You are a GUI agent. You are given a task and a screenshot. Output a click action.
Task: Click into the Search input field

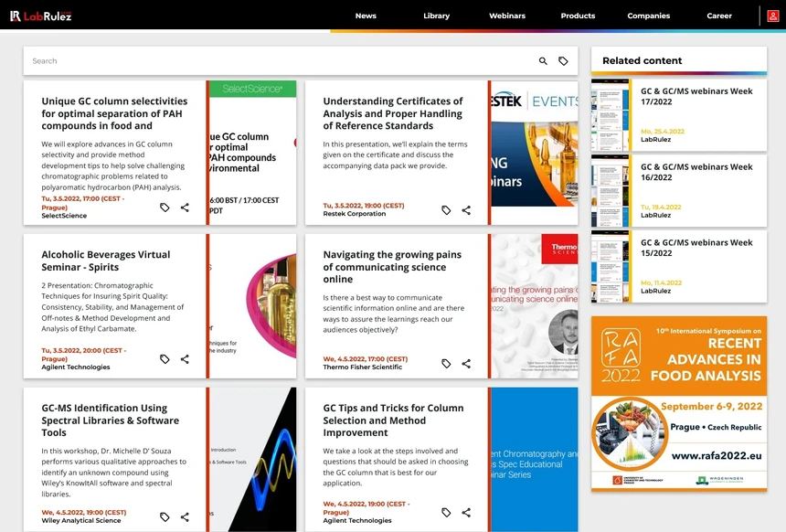tap(281, 61)
